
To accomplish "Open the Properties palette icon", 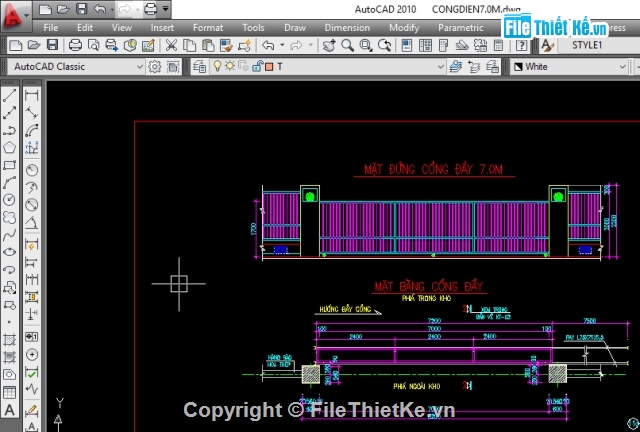I will pos(407,45).
